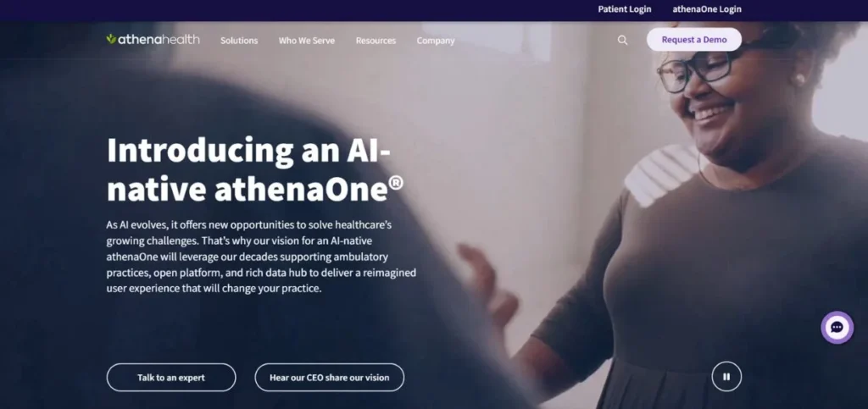Open the athenaOne Login link

click(706, 9)
